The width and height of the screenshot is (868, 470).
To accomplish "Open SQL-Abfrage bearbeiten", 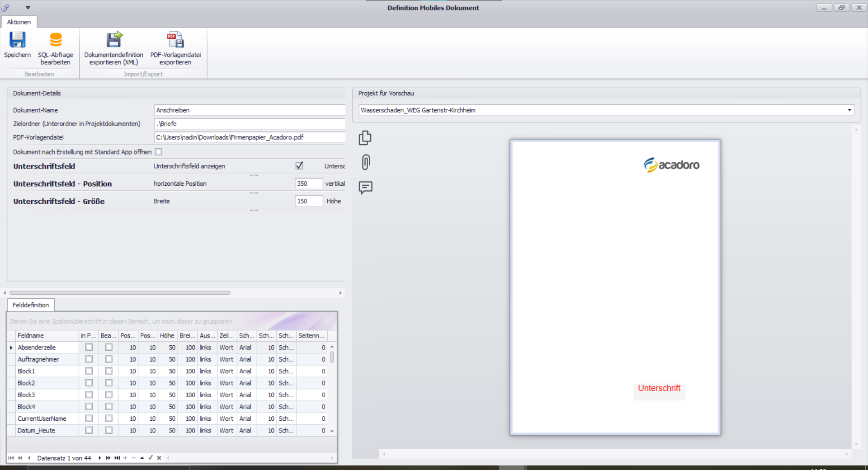I will click(56, 41).
